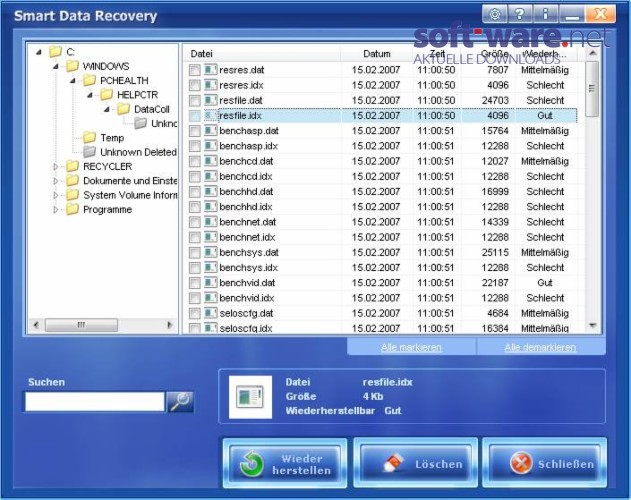The image size is (631, 500).
Task: Click the C: drive folder icon
Action: [55, 52]
